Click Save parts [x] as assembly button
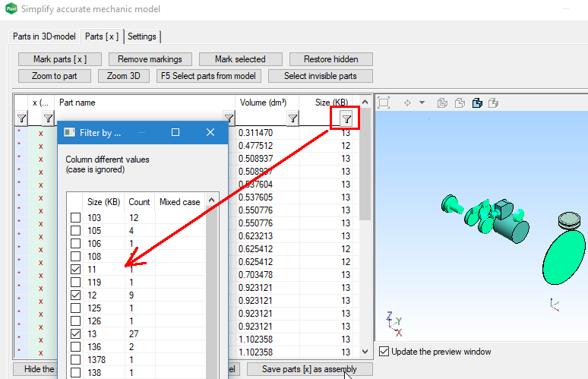Screen dimensions: 588x379 tap(309, 369)
